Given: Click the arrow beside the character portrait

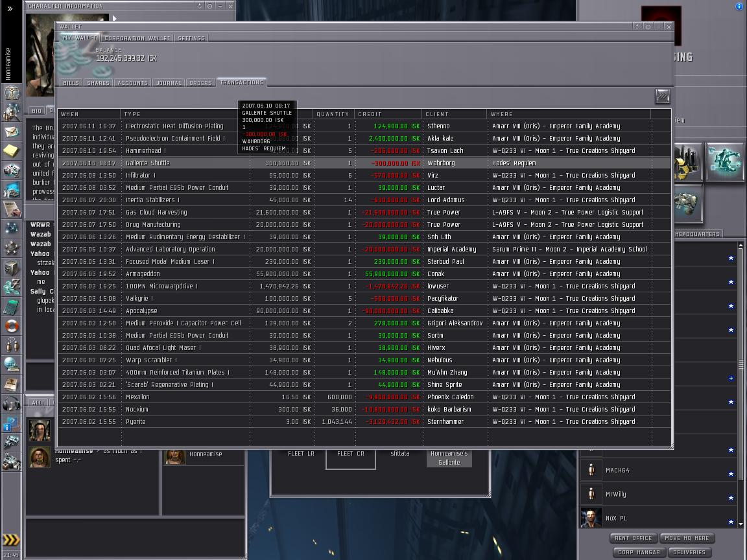Looking at the screenshot, I should click(114, 19).
